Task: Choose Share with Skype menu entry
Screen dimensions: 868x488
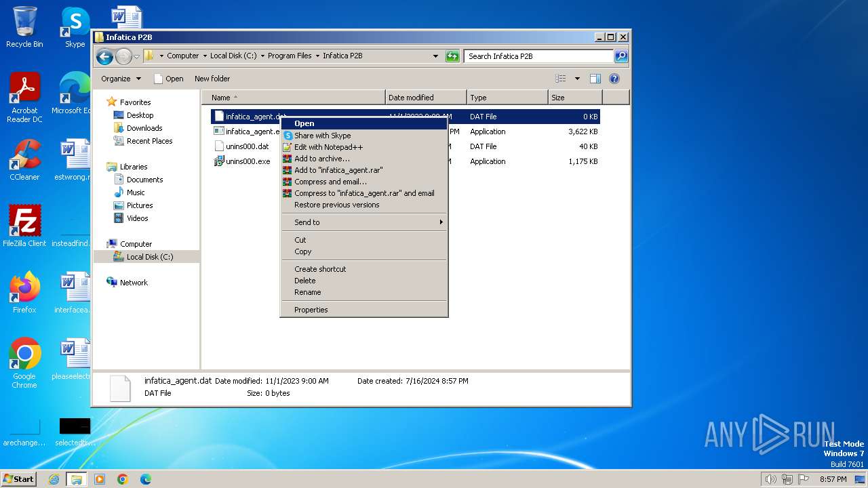Action: 364,136
